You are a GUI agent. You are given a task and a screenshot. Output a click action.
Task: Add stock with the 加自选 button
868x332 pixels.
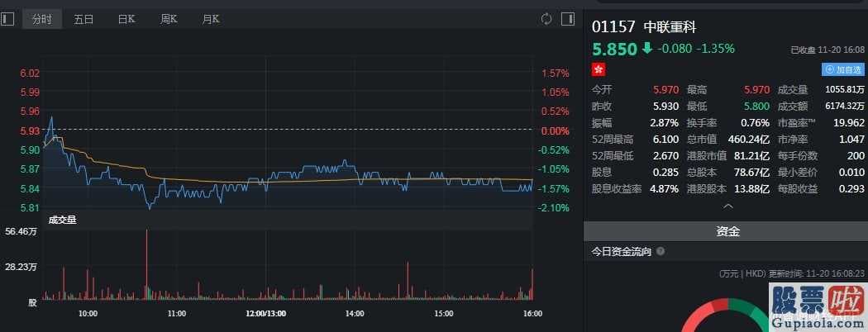click(842, 69)
